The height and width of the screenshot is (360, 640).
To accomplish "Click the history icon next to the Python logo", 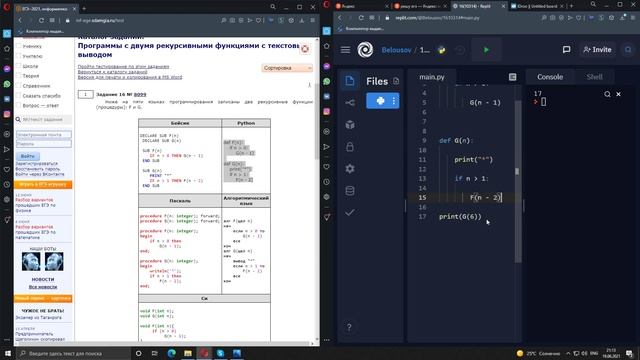I will [x=460, y=50].
